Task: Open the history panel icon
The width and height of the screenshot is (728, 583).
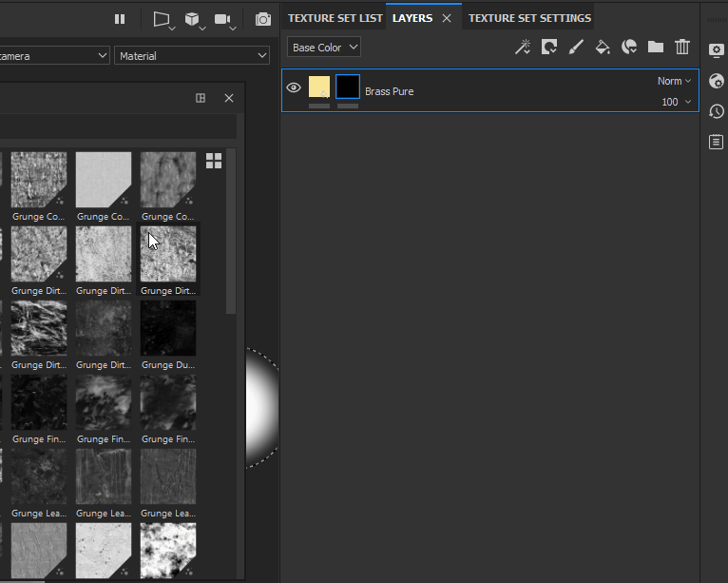Action: pyautogui.click(x=716, y=111)
